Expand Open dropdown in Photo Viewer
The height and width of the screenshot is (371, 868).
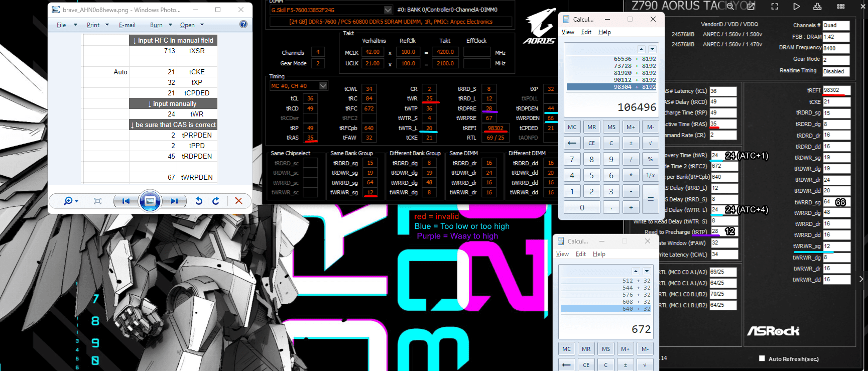point(202,25)
